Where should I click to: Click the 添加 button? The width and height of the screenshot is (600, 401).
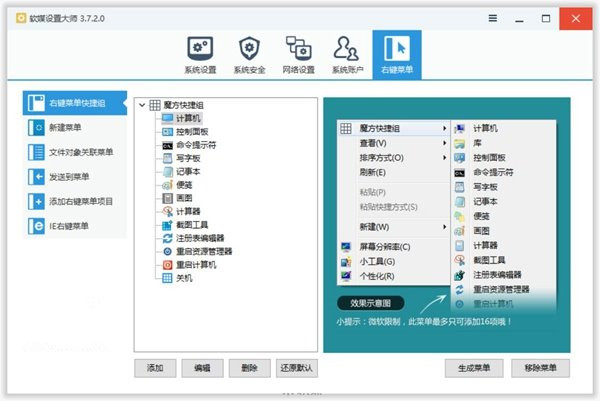[x=155, y=368]
